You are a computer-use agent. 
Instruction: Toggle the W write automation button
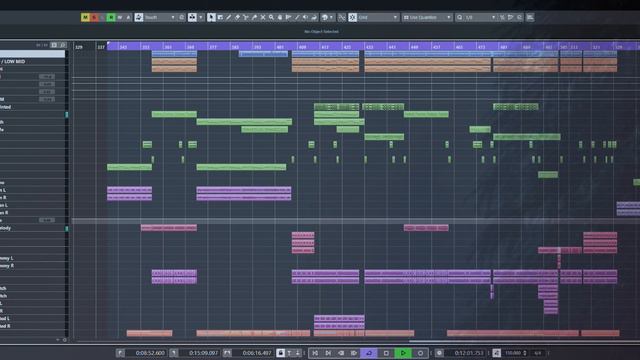(120, 17)
